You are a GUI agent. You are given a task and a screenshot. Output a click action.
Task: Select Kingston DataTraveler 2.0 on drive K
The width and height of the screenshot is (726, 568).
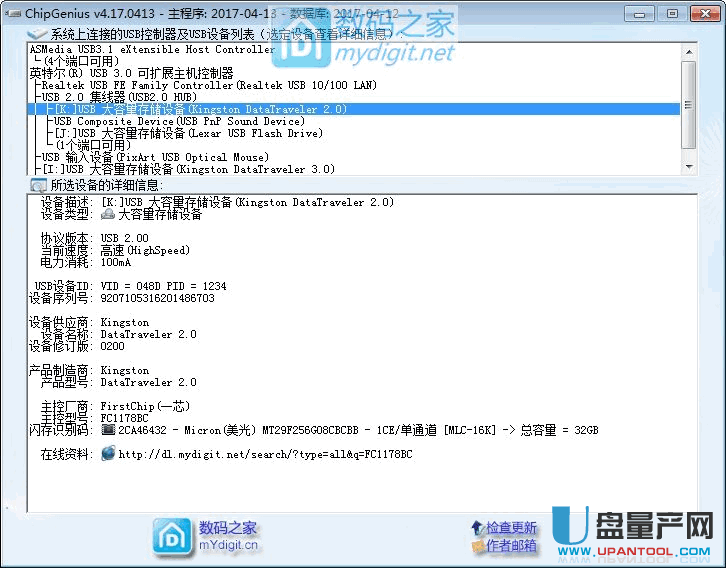click(x=200, y=109)
